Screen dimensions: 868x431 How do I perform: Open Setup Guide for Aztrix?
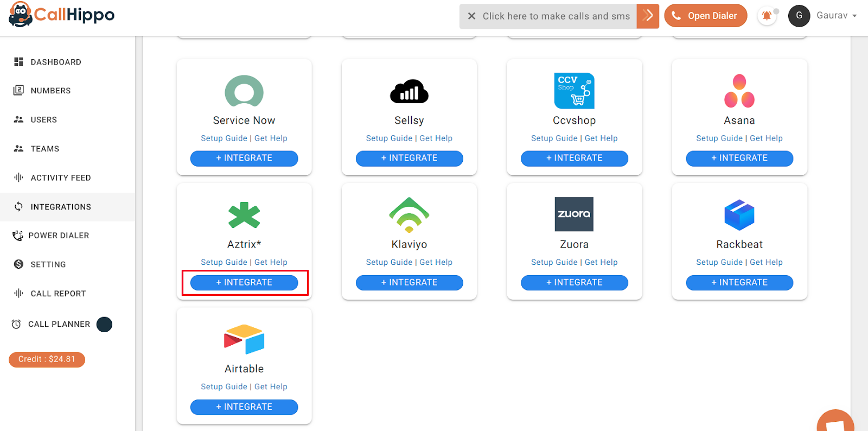(x=224, y=262)
